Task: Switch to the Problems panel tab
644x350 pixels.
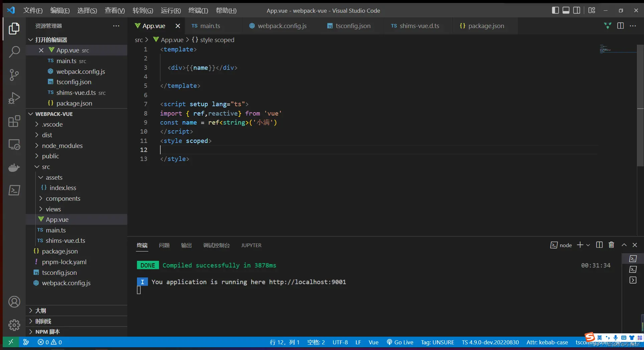Action: click(164, 245)
